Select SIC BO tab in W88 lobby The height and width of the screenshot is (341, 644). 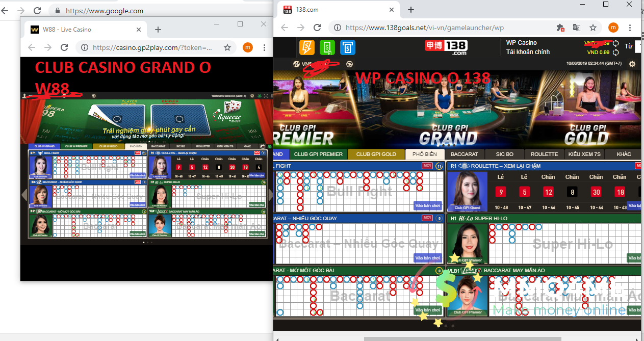tap(181, 146)
